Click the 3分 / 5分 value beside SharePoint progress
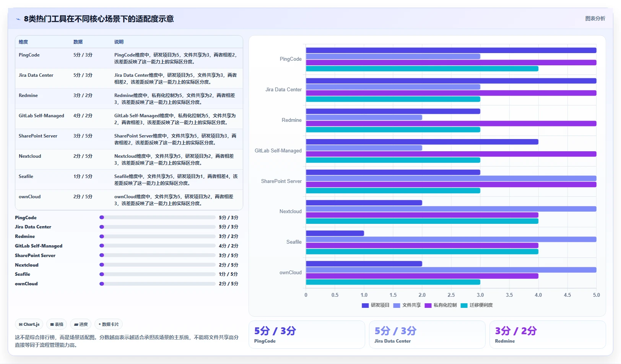 pyautogui.click(x=228, y=255)
